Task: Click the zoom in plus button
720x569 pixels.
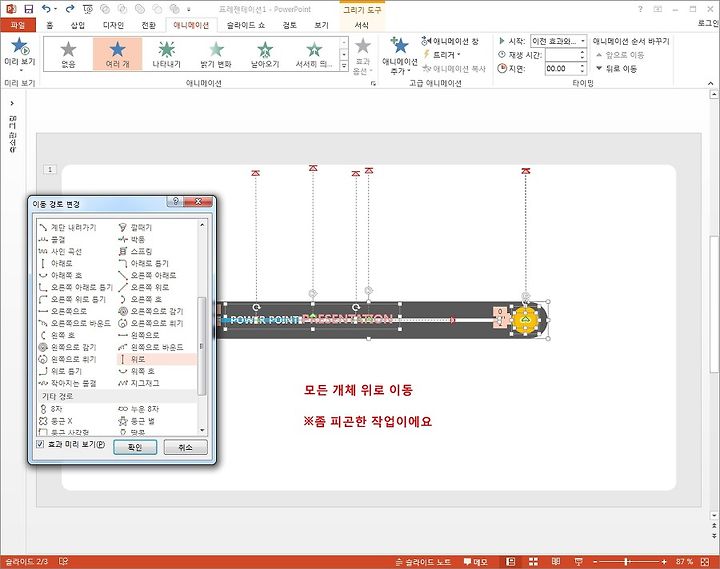Action: click(x=664, y=562)
